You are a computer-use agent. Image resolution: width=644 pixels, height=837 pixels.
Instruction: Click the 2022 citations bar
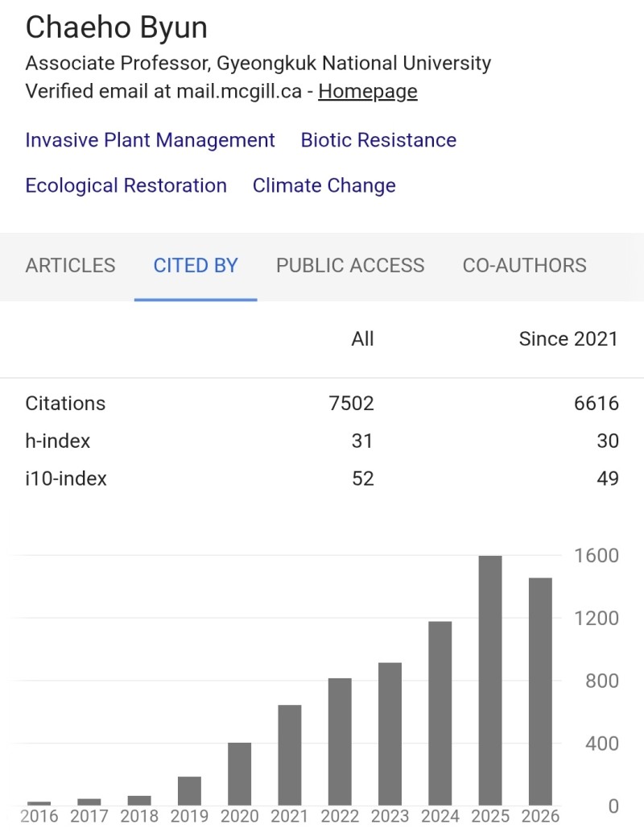point(340,742)
